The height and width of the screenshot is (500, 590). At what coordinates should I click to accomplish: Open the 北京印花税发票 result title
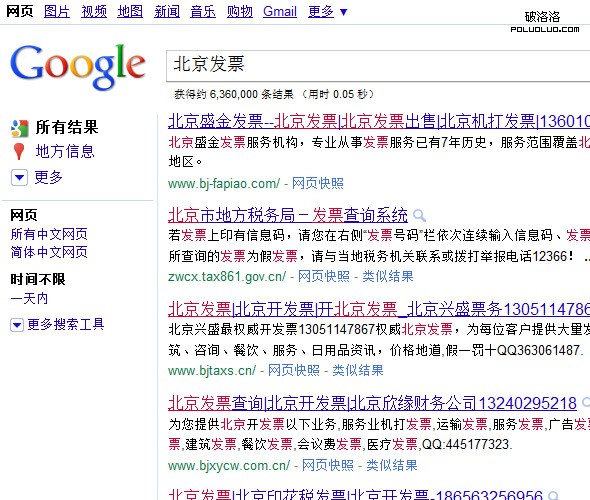coord(355,494)
